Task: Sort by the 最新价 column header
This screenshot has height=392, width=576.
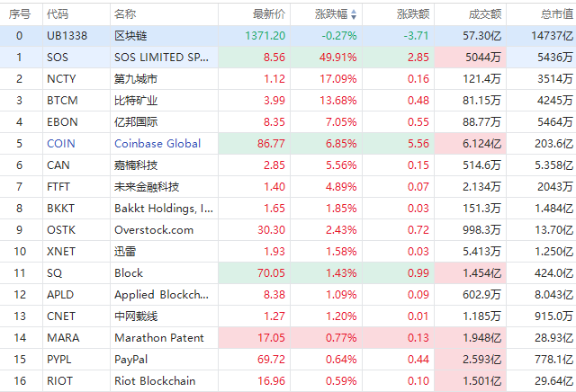Action: pos(269,14)
